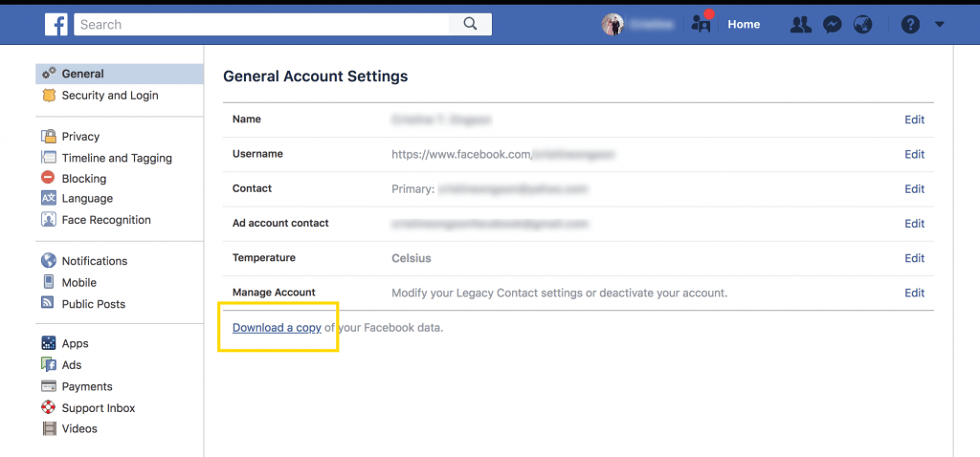The height and width of the screenshot is (457, 980).
Task: Click the profile picture avatar
Action: pyautogui.click(x=612, y=25)
